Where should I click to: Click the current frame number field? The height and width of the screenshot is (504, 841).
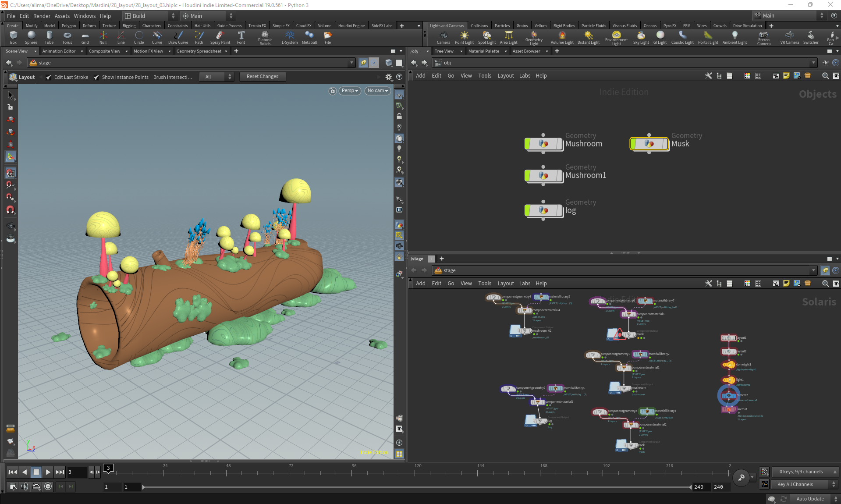pos(77,472)
